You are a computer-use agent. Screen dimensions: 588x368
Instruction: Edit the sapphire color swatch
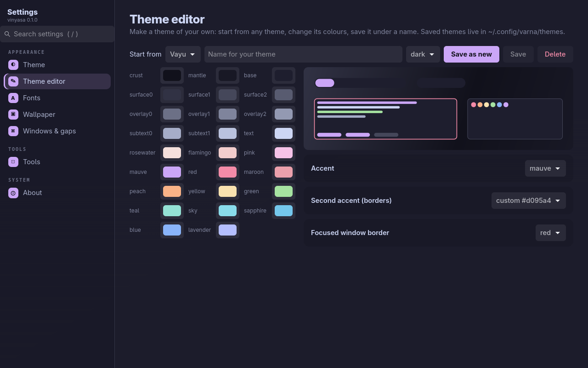[283, 211]
